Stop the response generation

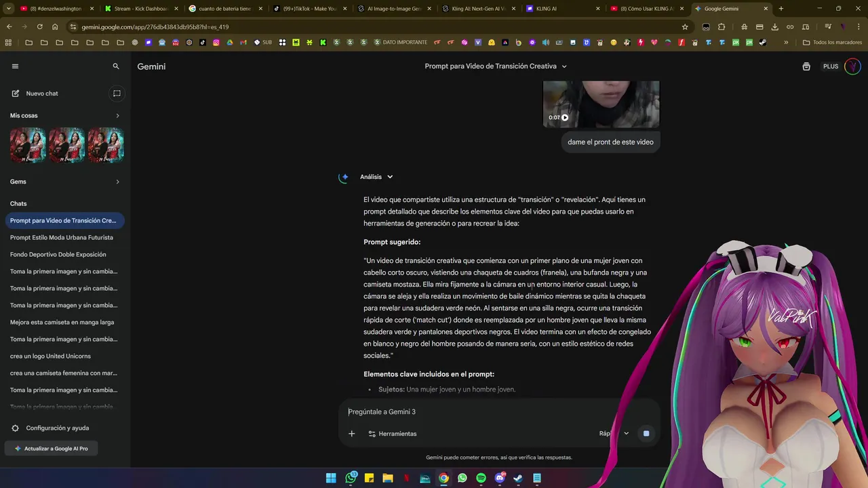(646, 434)
